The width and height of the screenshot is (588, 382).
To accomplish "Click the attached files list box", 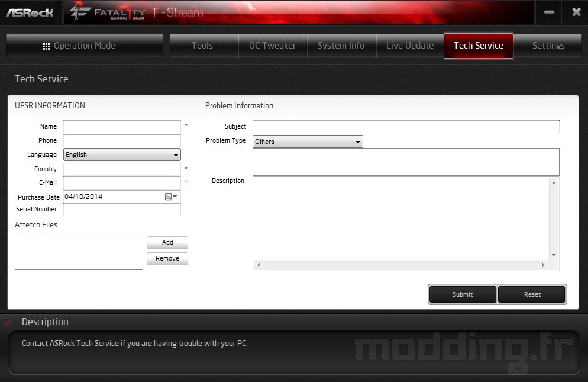I will tap(79, 253).
